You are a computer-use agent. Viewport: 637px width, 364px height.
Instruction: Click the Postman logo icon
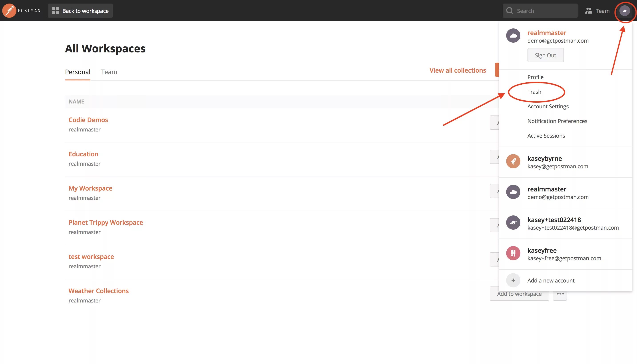coord(9,11)
